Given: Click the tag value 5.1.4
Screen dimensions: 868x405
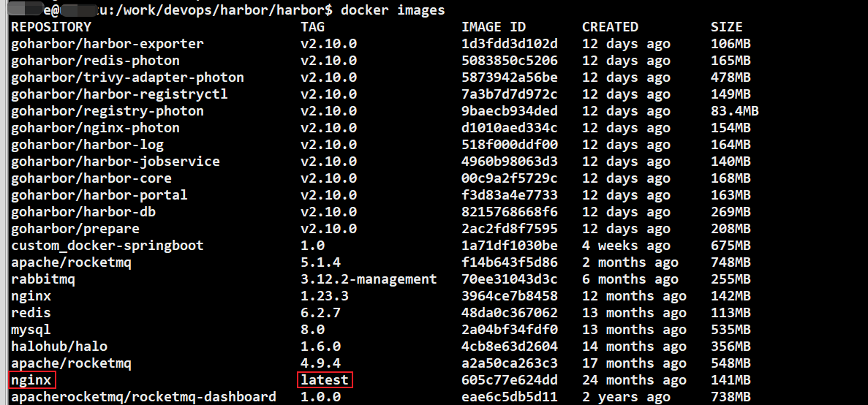Looking at the screenshot, I should coord(320,262).
